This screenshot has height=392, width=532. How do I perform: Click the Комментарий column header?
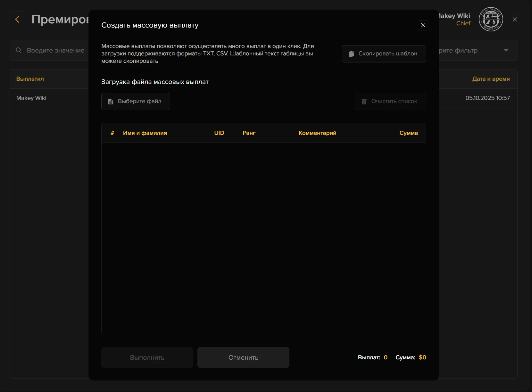click(x=317, y=133)
